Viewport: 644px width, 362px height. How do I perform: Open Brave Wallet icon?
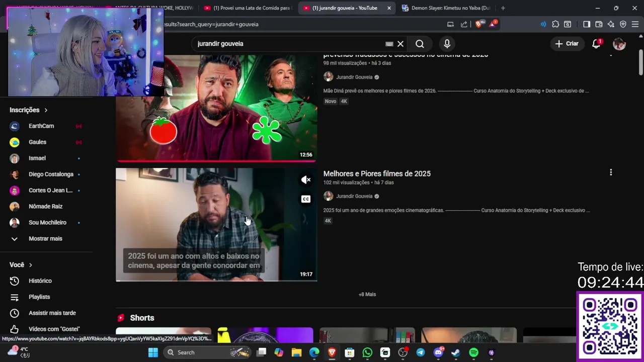[x=599, y=24]
